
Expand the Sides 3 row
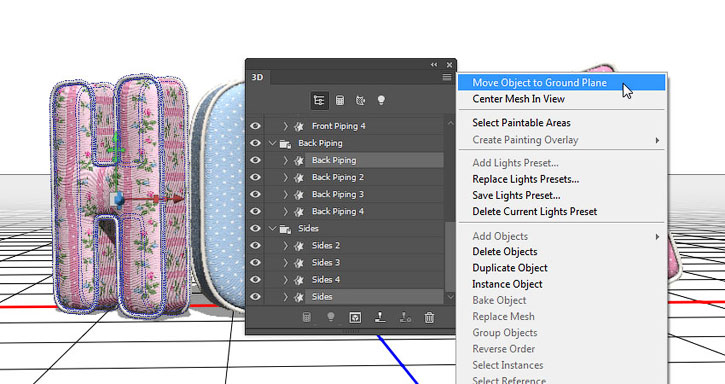285,262
